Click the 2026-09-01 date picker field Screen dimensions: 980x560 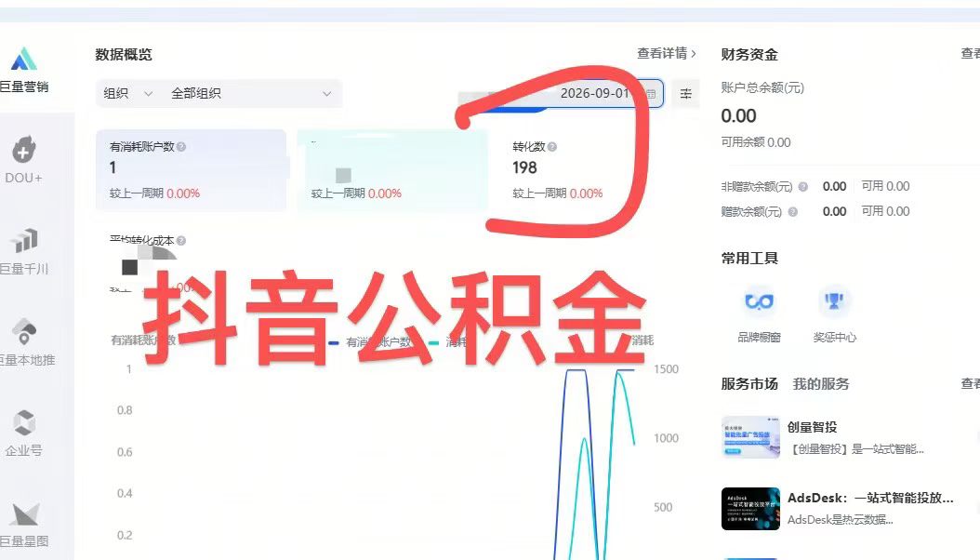pyautogui.click(x=561, y=94)
